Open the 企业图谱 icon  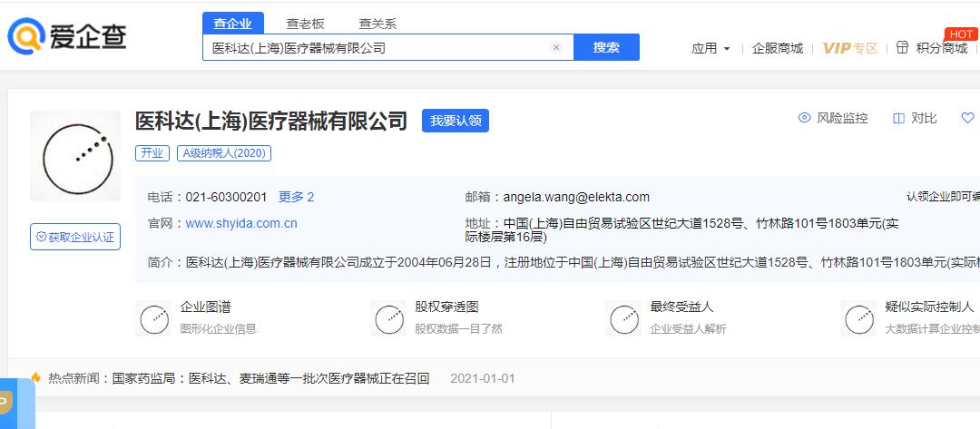point(153,318)
